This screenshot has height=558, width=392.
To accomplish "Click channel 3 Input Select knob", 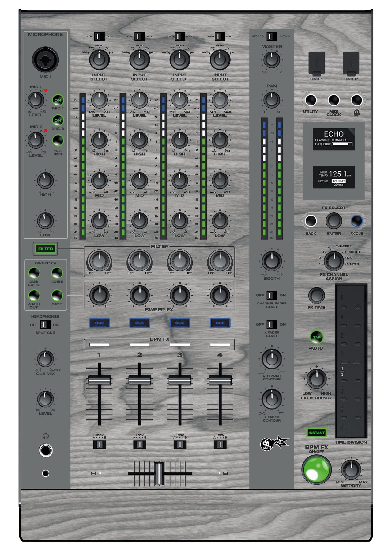I will pyautogui.click(x=180, y=60).
